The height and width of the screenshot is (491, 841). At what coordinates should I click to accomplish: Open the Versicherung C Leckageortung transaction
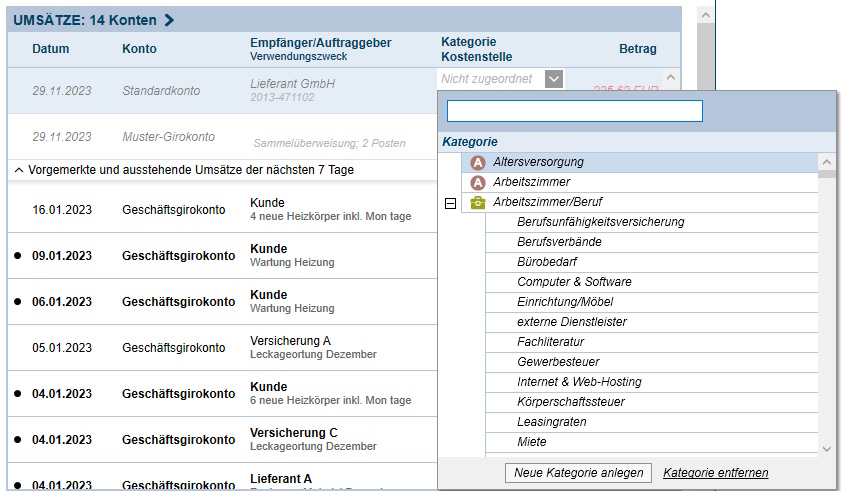tap(222, 440)
